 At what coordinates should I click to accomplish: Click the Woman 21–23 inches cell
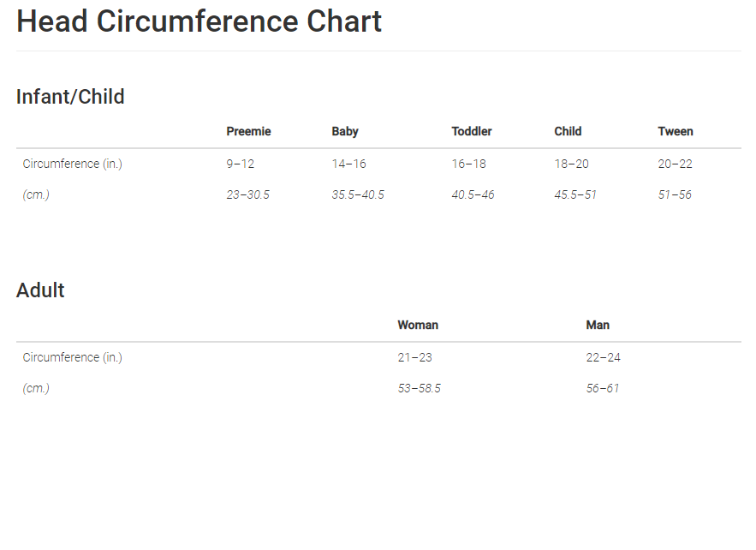point(415,357)
